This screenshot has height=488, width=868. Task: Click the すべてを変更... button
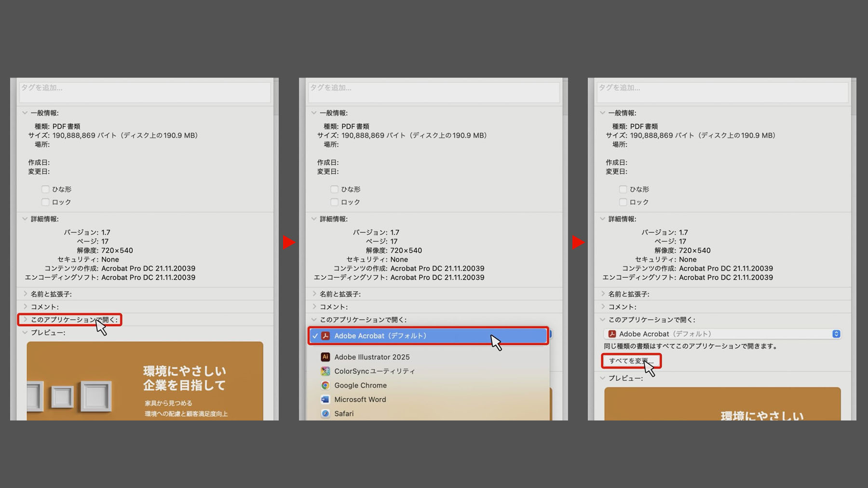(x=631, y=361)
